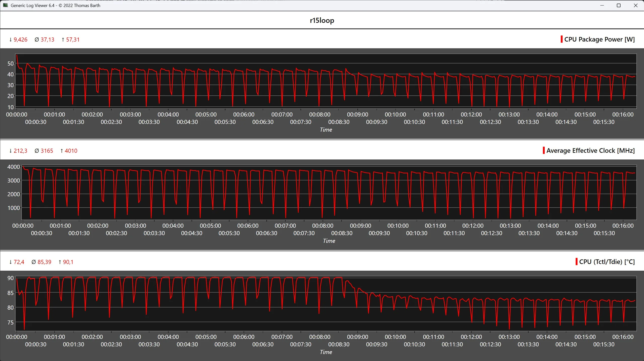Screen dimensions: 644x361
Task: Click the Average Effective Clock [MHz] label
Action: 590,151
